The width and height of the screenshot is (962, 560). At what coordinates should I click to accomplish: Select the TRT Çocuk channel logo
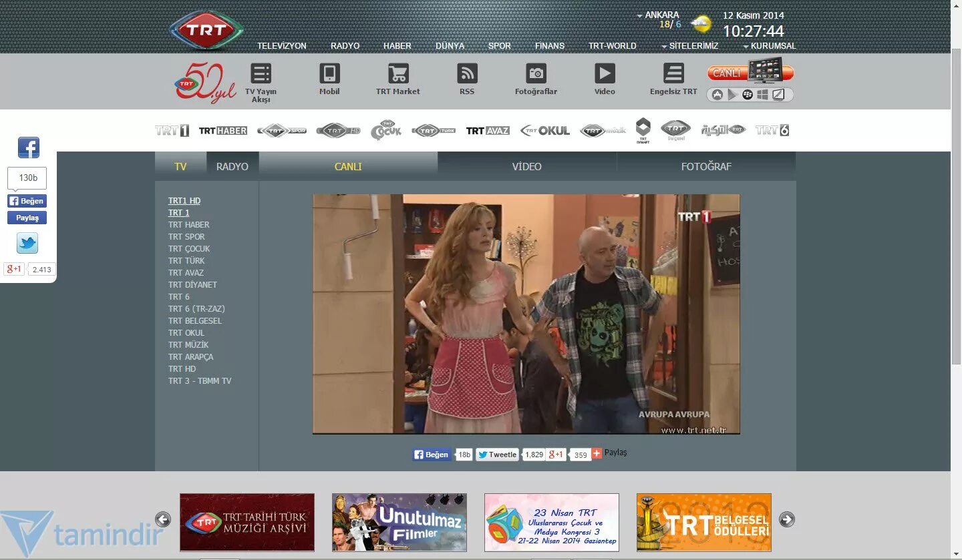(386, 130)
